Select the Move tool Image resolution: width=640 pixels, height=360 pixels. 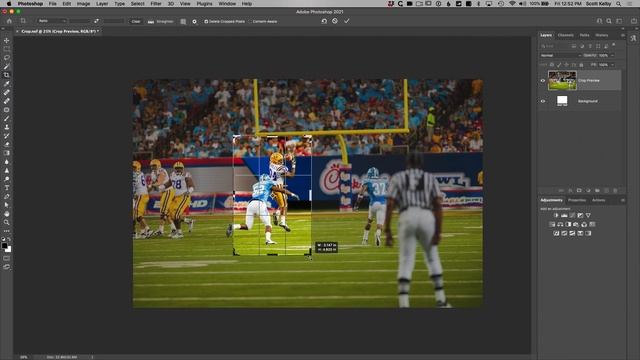coord(7,40)
